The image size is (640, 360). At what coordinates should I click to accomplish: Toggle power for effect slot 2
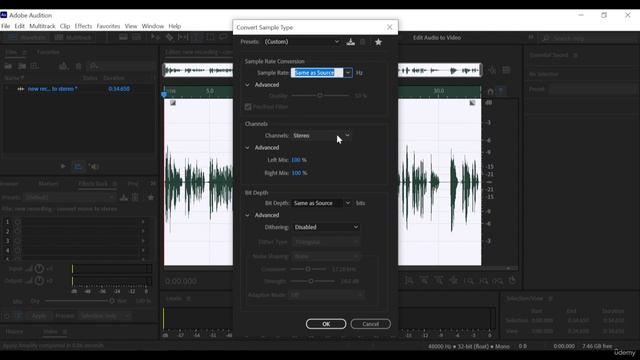coord(18,231)
